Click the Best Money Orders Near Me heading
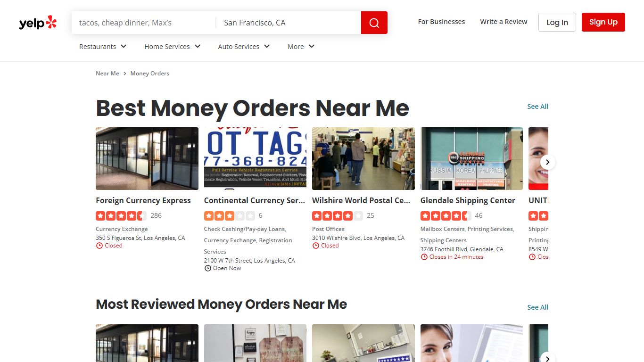The width and height of the screenshot is (644, 362). (252, 108)
